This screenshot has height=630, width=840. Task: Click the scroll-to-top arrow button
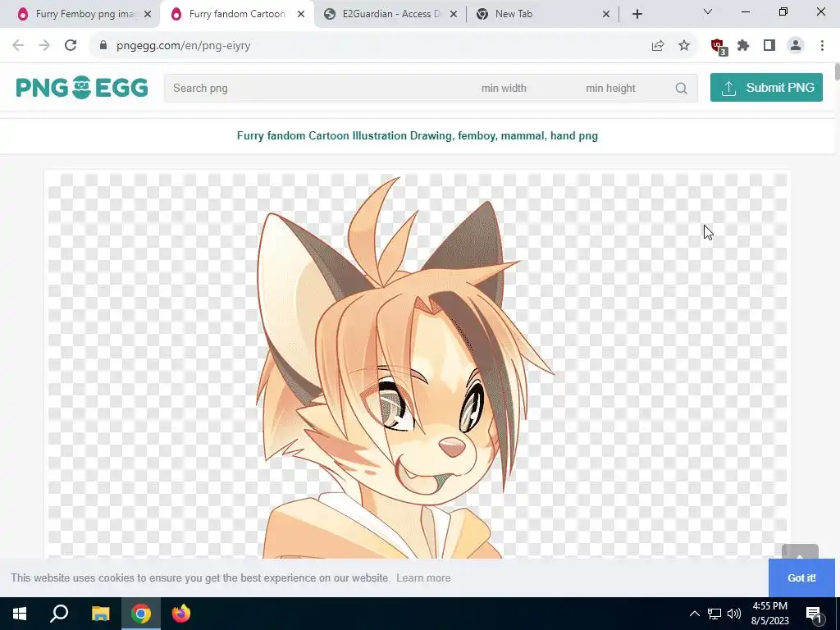pyautogui.click(x=800, y=553)
